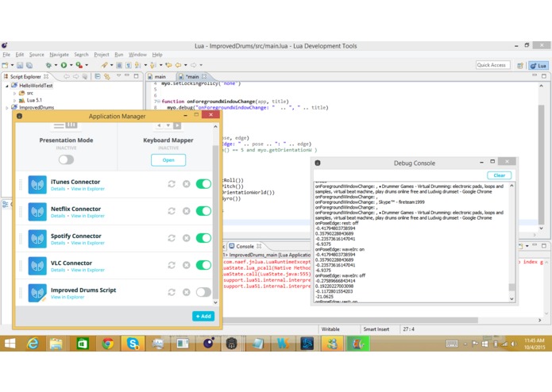Image resolution: width=552 pixels, height=392 pixels.
Task: Go to last edit location arrow icon
Action: pos(168,65)
